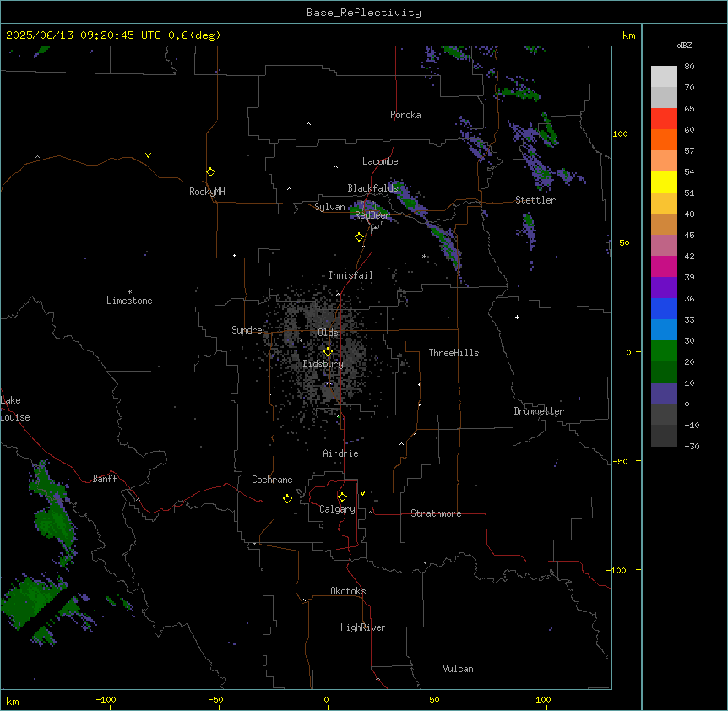Image resolution: width=728 pixels, height=711 pixels.
Task: Click the yellow v marker northwest of RockyMH
Action: coord(148,155)
